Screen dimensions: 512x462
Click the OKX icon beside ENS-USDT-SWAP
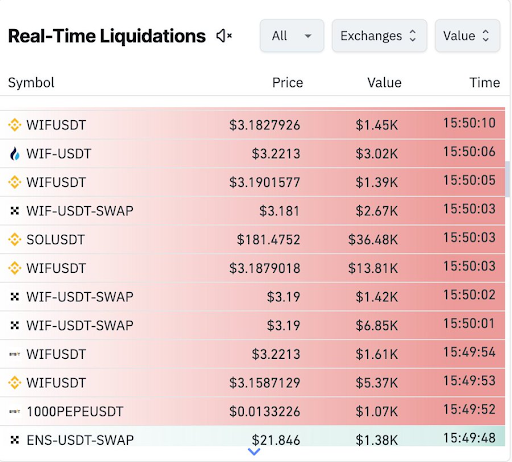(14, 440)
